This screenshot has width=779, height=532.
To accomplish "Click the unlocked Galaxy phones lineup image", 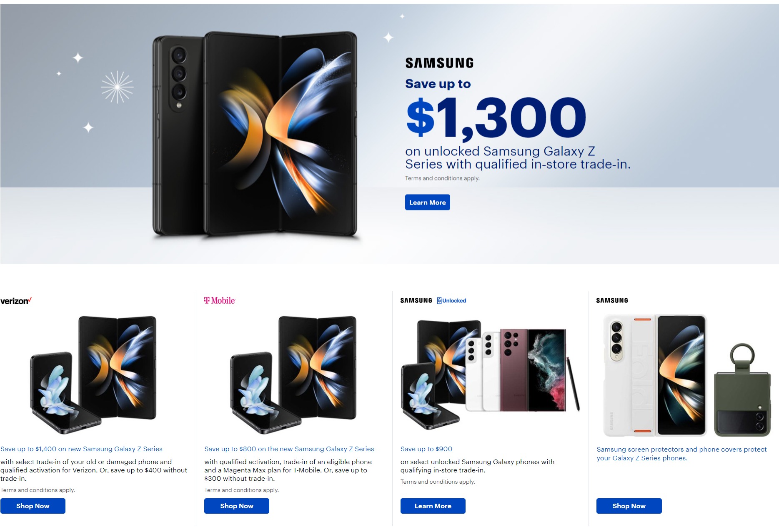I will [x=490, y=375].
